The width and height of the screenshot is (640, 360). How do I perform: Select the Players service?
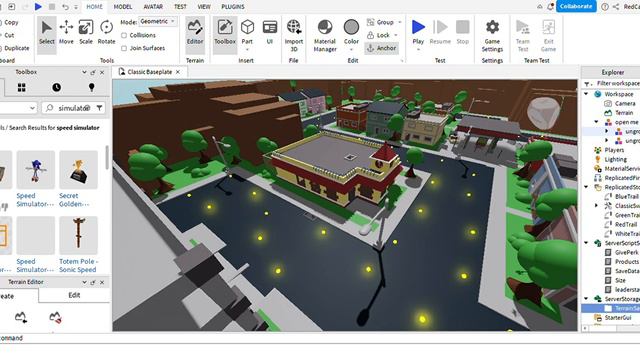pyautogui.click(x=614, y=150)
